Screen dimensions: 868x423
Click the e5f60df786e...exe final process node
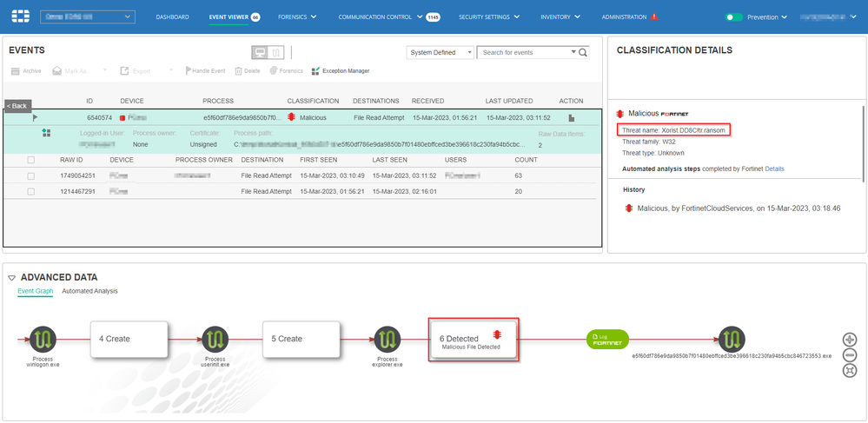click(732, 339)
